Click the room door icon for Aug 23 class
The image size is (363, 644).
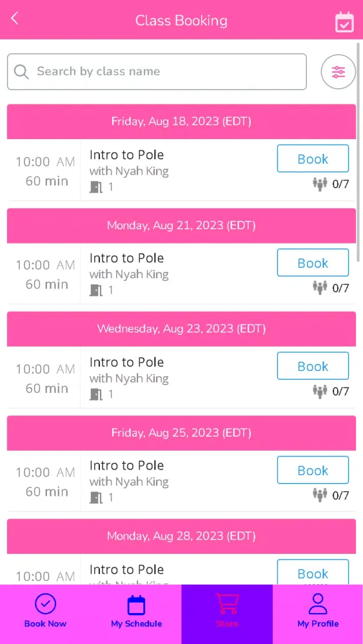tap(96, 394)
